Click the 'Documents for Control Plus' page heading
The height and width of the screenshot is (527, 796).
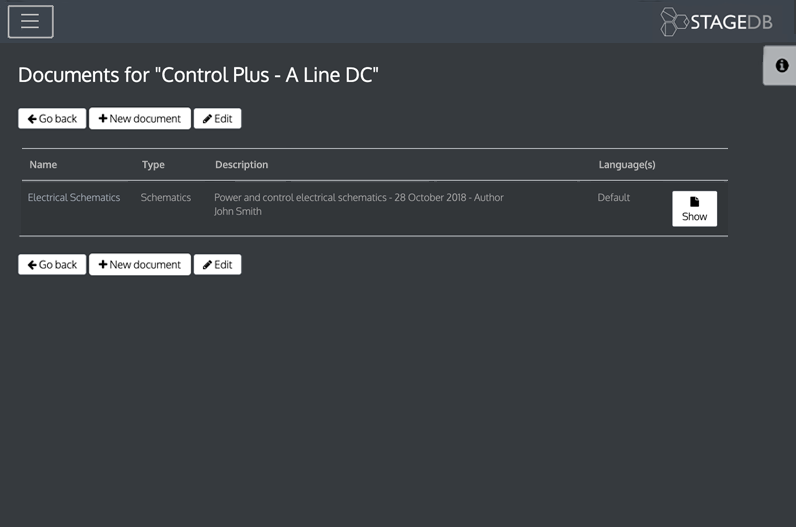(198, 75)
